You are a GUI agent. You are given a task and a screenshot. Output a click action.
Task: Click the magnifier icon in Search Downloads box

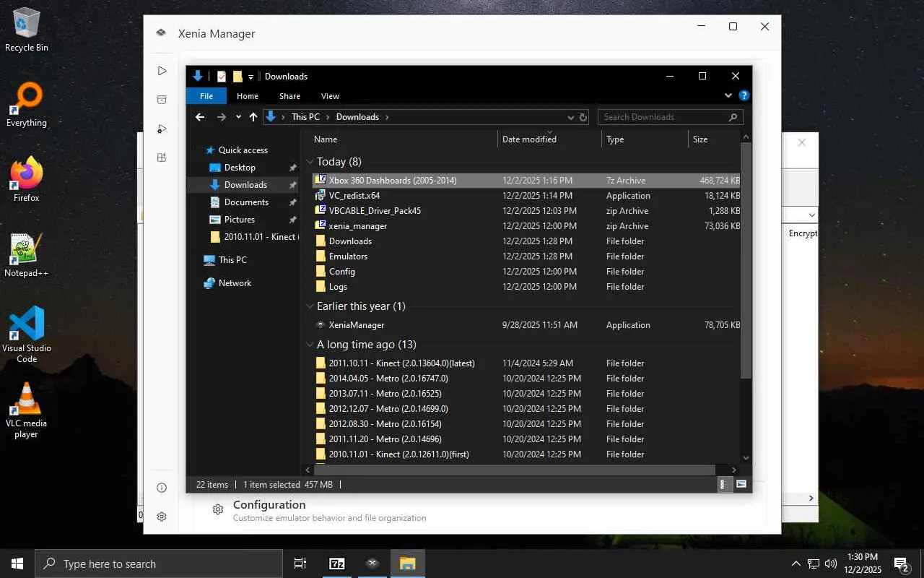(x=733, y=117)
